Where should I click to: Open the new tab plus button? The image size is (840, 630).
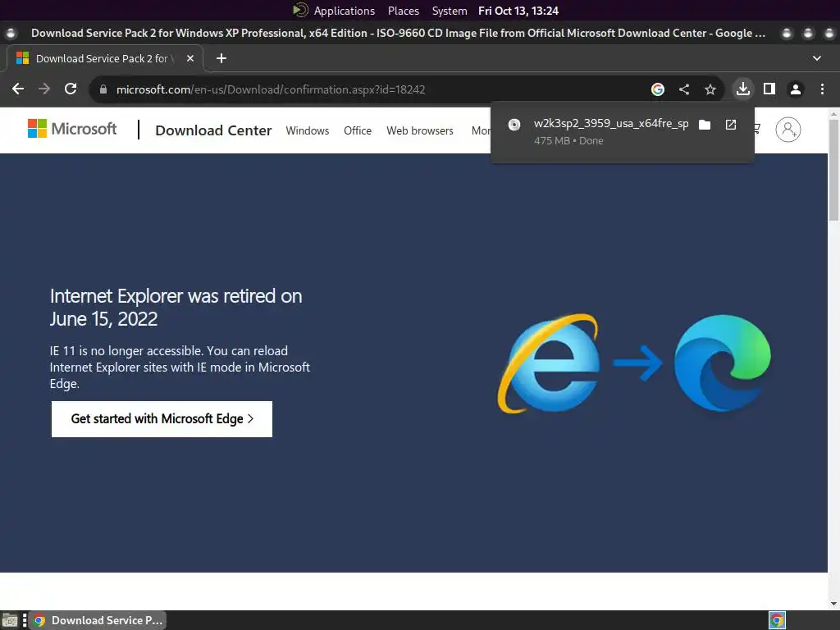click(x=221, y=58)
